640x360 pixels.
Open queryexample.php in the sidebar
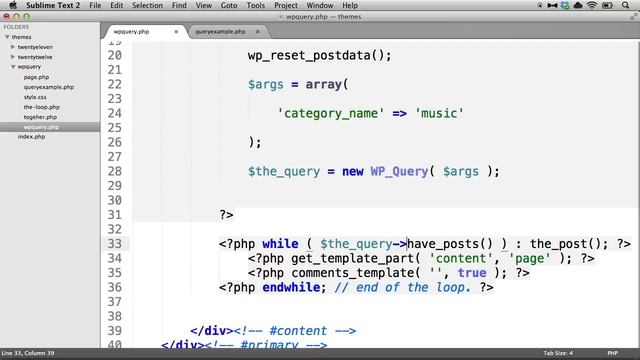click(x=49, y=87)
